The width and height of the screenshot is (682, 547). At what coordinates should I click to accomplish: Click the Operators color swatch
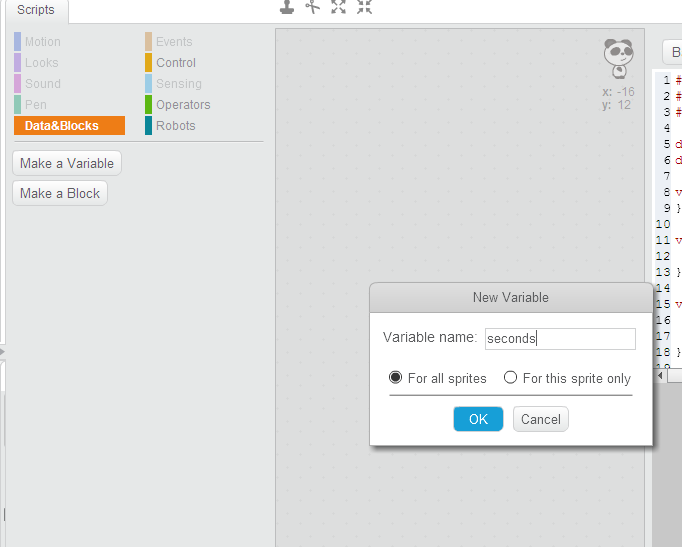pos(148,105)
